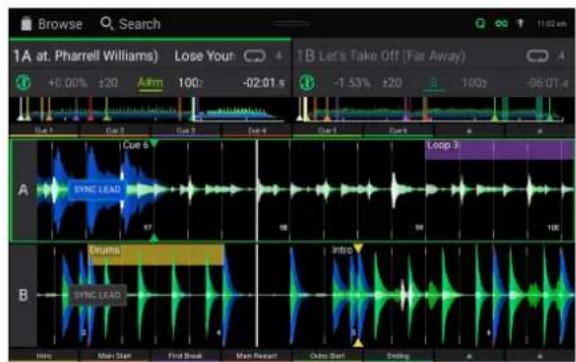Seek in deck 1A track overview waveform
This screenshot has height=362, width=576.
click(x=151, y=110)
